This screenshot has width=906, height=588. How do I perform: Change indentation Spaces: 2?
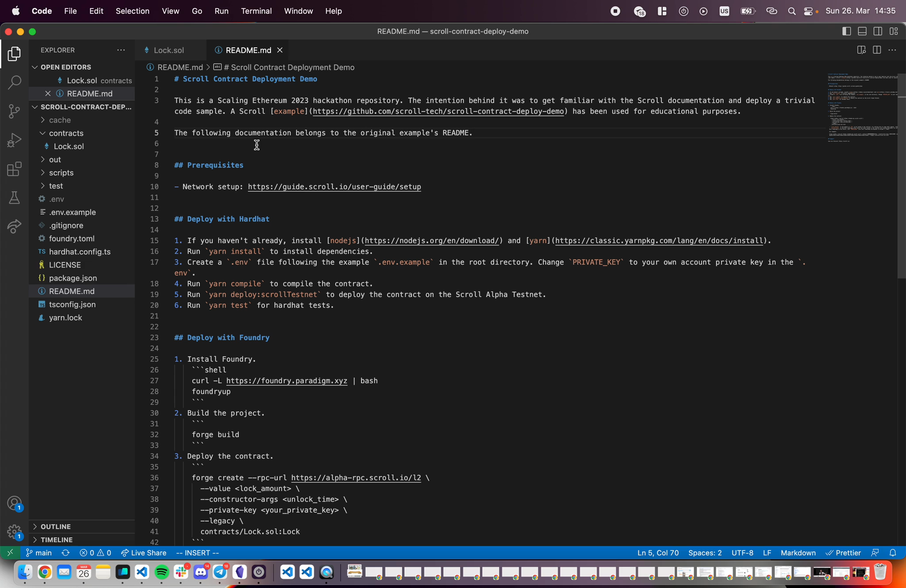pyautogui.click(x=705, y=553)
